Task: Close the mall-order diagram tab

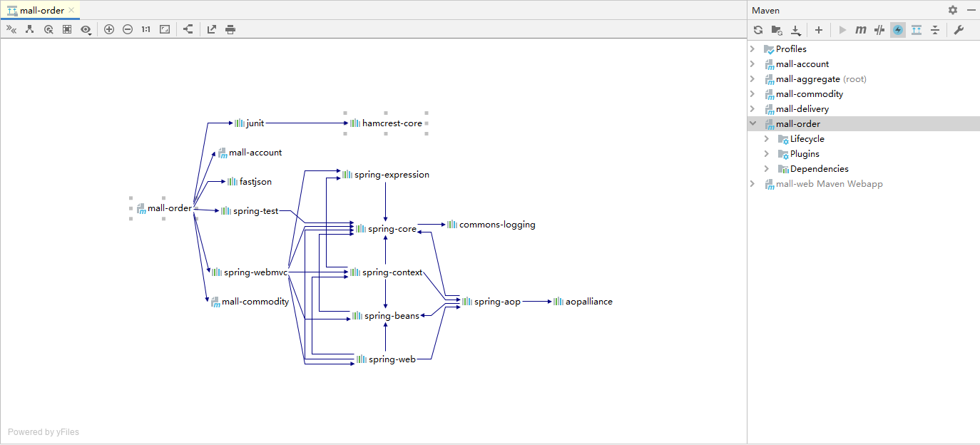Action: 71,10
